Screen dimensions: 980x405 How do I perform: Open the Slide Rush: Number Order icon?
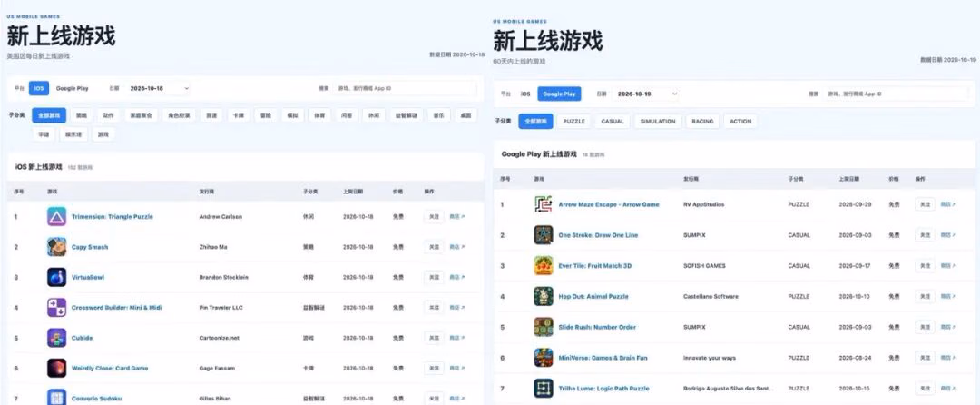click(544, 327)
